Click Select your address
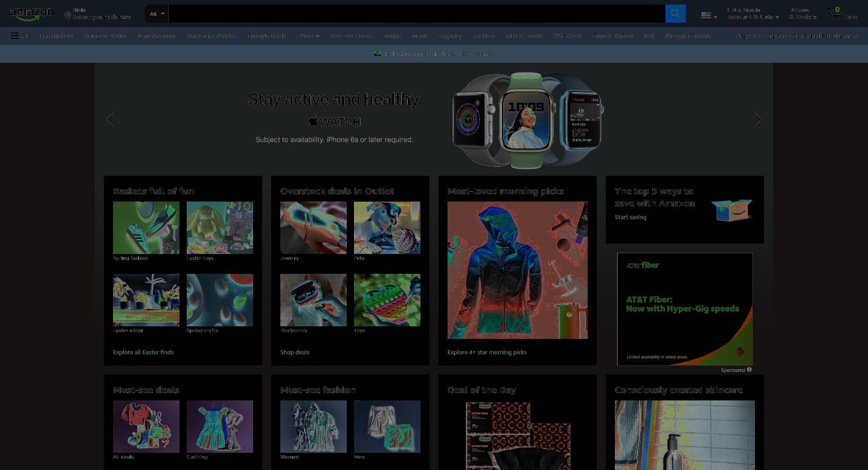The image size is (868, 470). pyautogui.click(x=102, y=17)
